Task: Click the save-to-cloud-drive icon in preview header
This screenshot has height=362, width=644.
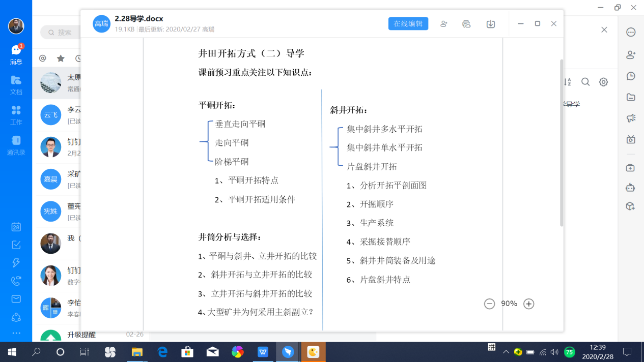Action: [466, 24]
